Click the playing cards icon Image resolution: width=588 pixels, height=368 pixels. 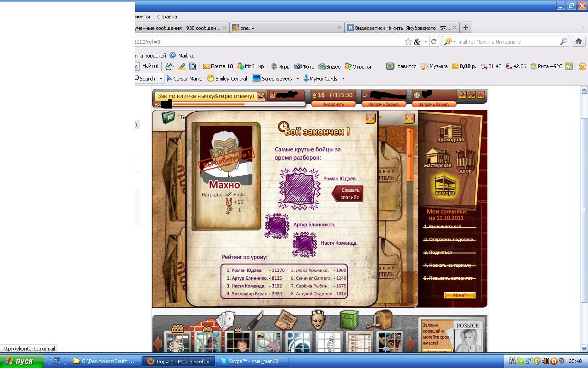click(x=225, y=320)
